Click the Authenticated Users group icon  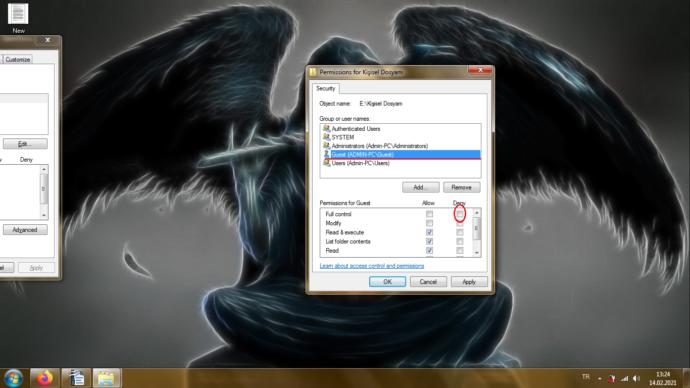pos(326,128)
